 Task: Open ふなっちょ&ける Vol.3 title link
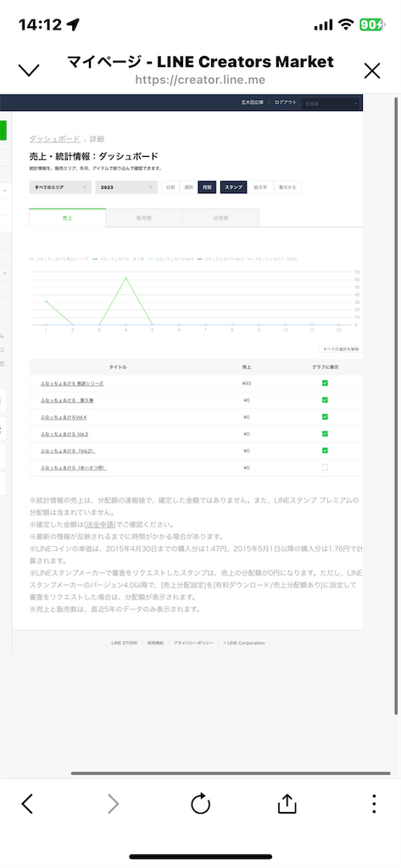pyautogui.click(x=64, y=433)
